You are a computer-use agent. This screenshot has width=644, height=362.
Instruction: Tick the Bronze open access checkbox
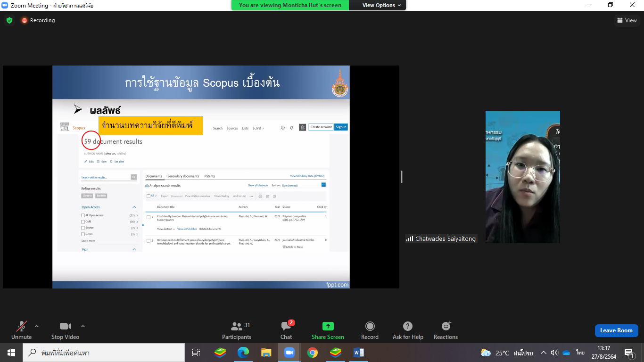83,228
